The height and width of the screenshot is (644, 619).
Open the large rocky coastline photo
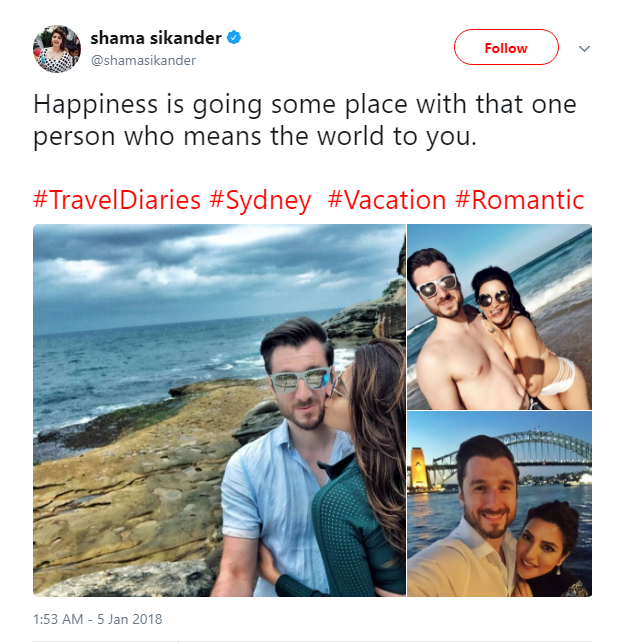pos(219,410)
